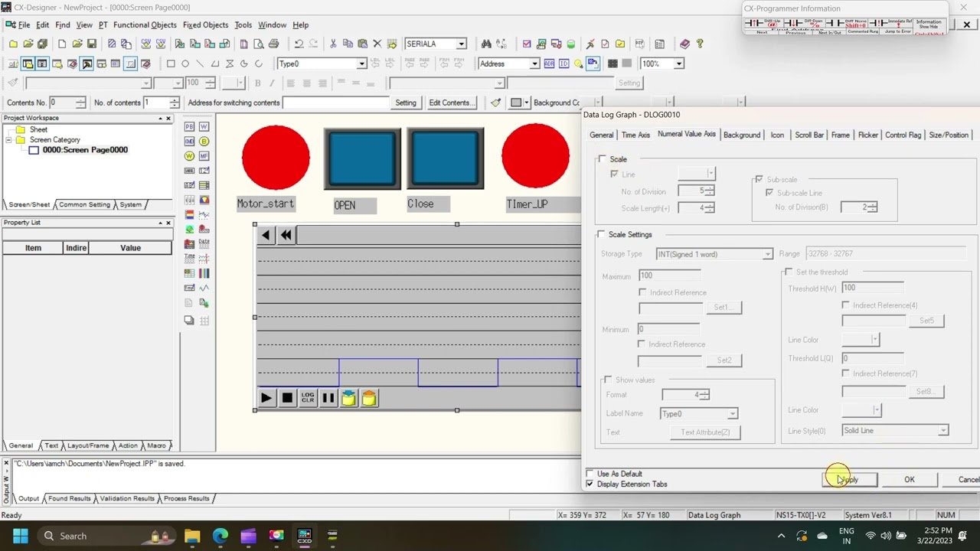
Task: Toggle Set the threshold checkbox
Action: [x=789, y=272]
